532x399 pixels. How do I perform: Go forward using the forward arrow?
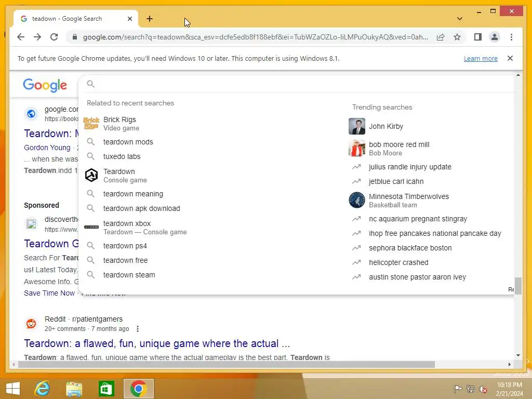[37, 37]
